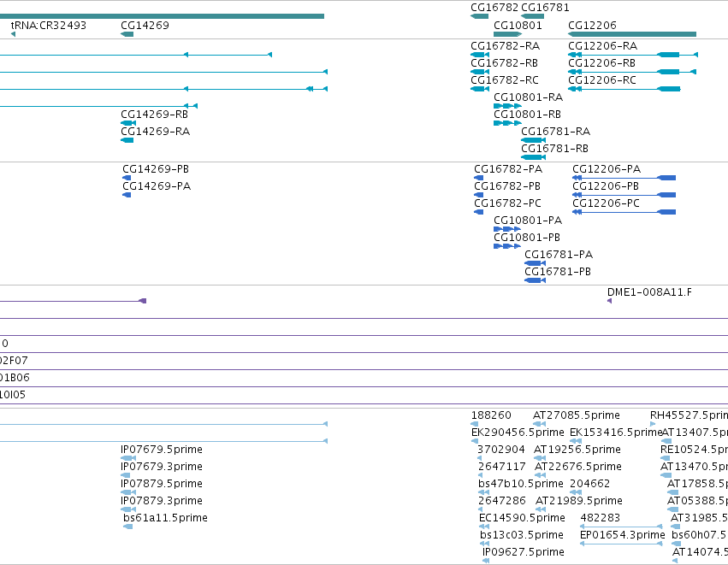Click EST AT19256.5prime
The width and height of the screenshot is (728, 565).
pyautogui.click(x=577, y=450)
